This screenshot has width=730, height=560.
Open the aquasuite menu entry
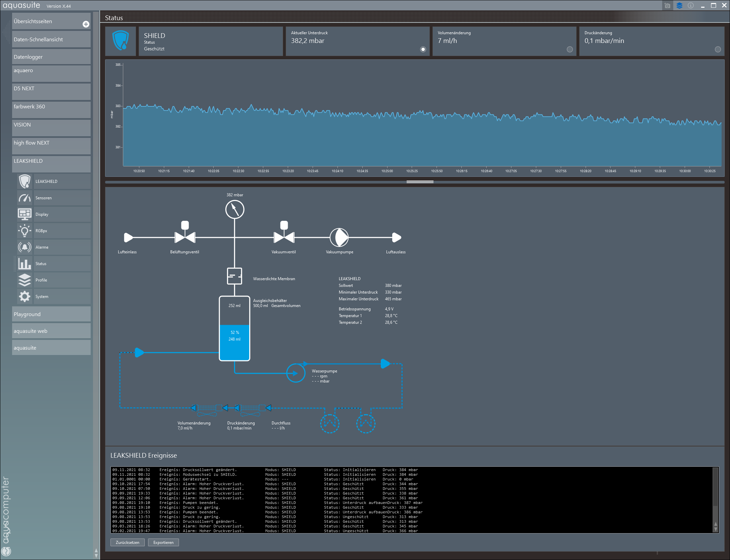click(x=51, y=348)
